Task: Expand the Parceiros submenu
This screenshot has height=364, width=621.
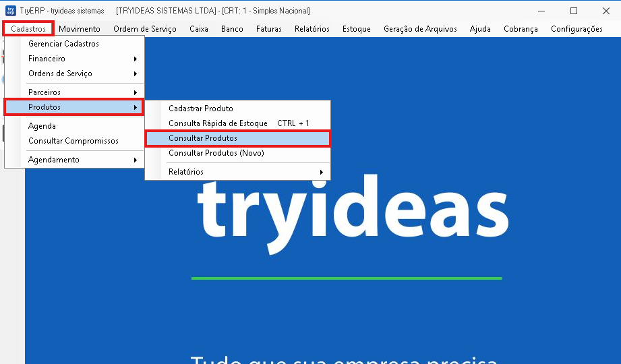Action: point(74,92)
